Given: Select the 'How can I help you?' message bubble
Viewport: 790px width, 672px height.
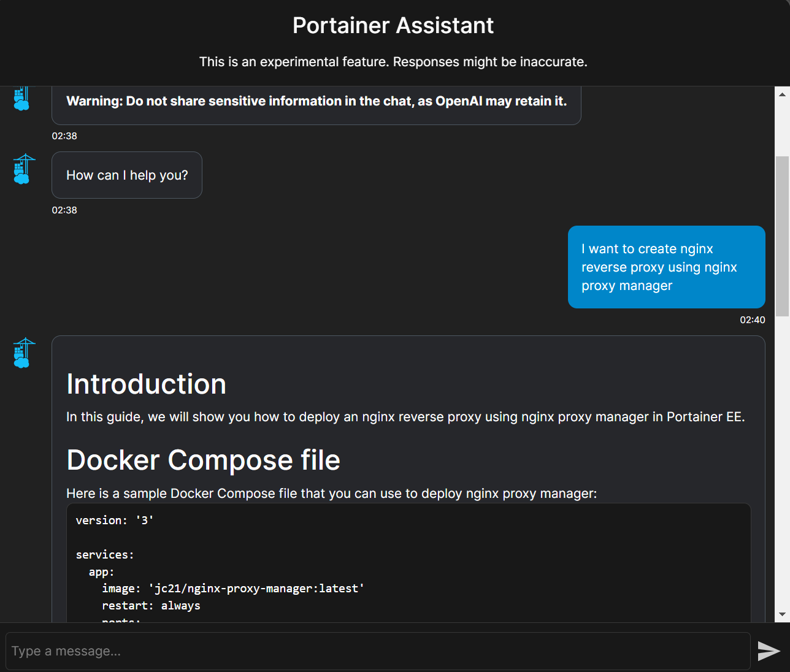Looking at the screenshot, I should click(127, 175).
